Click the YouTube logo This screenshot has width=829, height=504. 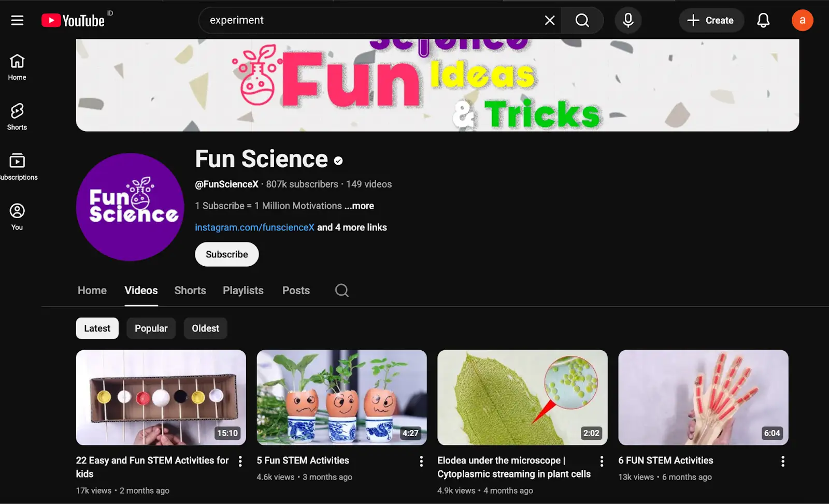[73, 20]
